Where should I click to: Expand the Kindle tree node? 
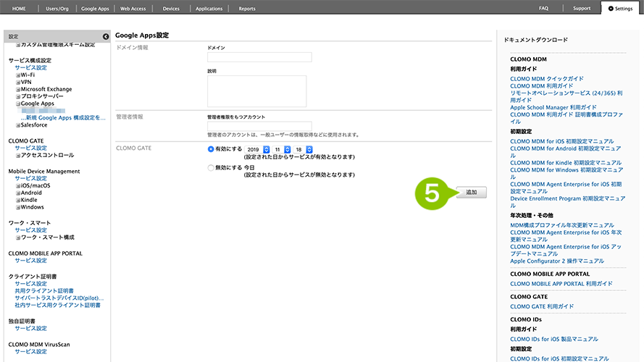click(x=18, y=201)
